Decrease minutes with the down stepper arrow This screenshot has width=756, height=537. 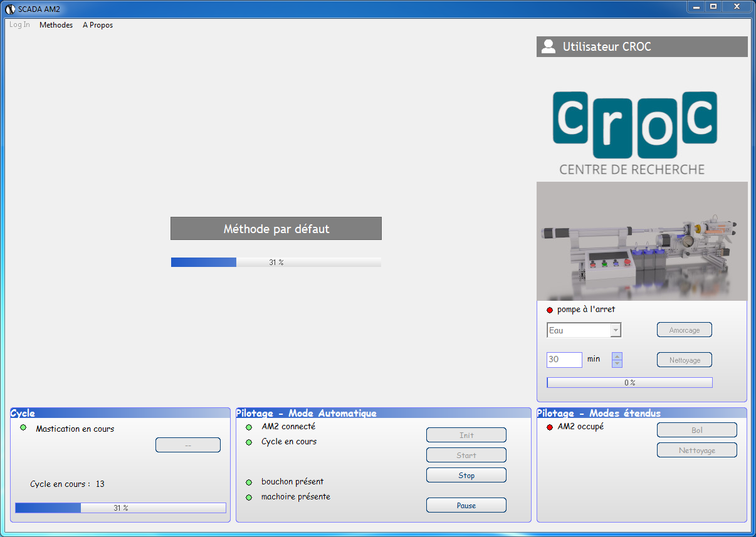tap(617, 363)
